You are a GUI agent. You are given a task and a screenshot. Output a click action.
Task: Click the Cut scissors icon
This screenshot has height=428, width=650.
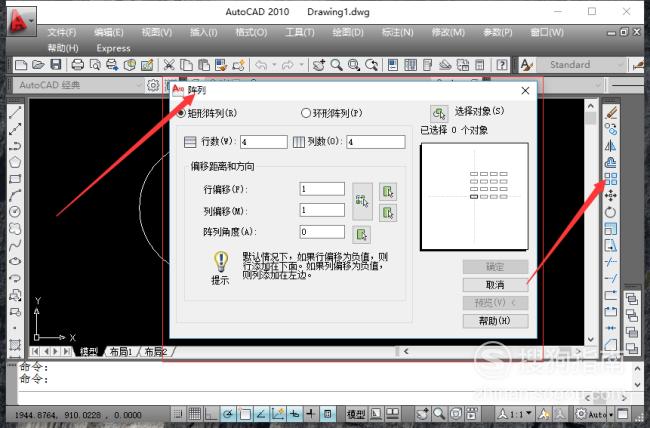[x=169, y=65]
